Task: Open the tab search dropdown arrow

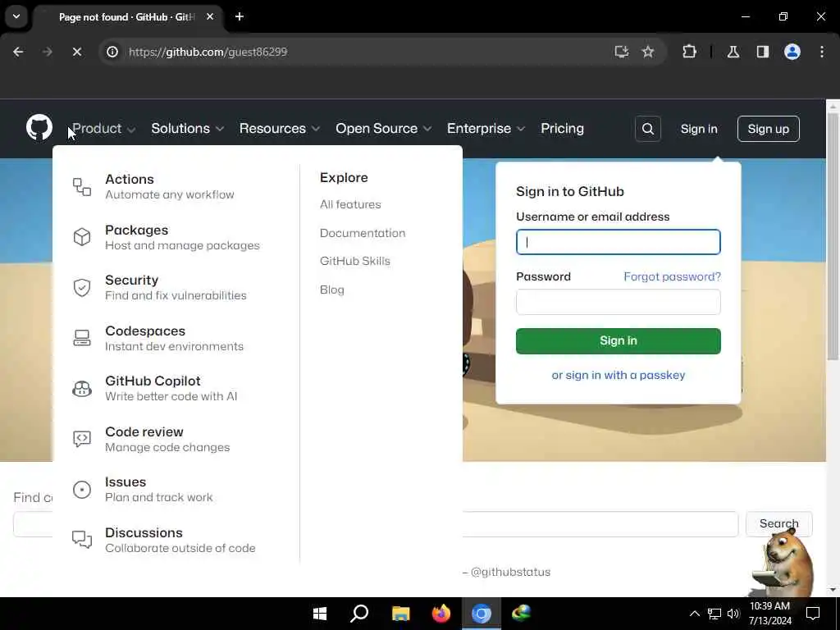Action: click(16, 16)
